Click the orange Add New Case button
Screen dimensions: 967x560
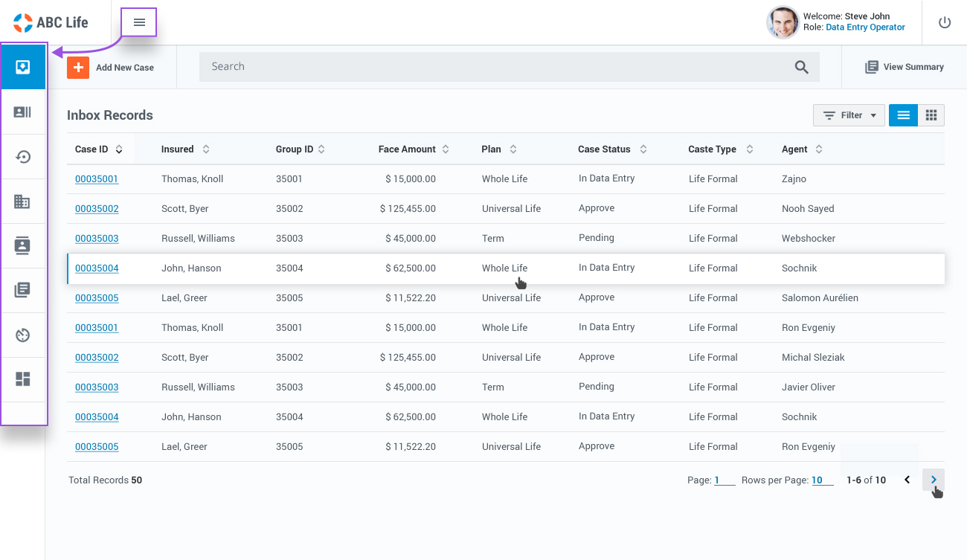78,67
